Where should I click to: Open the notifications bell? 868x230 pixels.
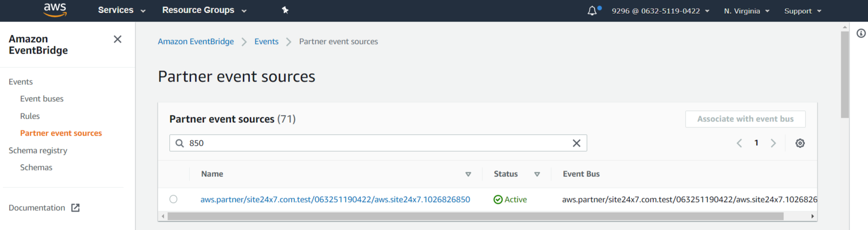[x=592, y=11]
